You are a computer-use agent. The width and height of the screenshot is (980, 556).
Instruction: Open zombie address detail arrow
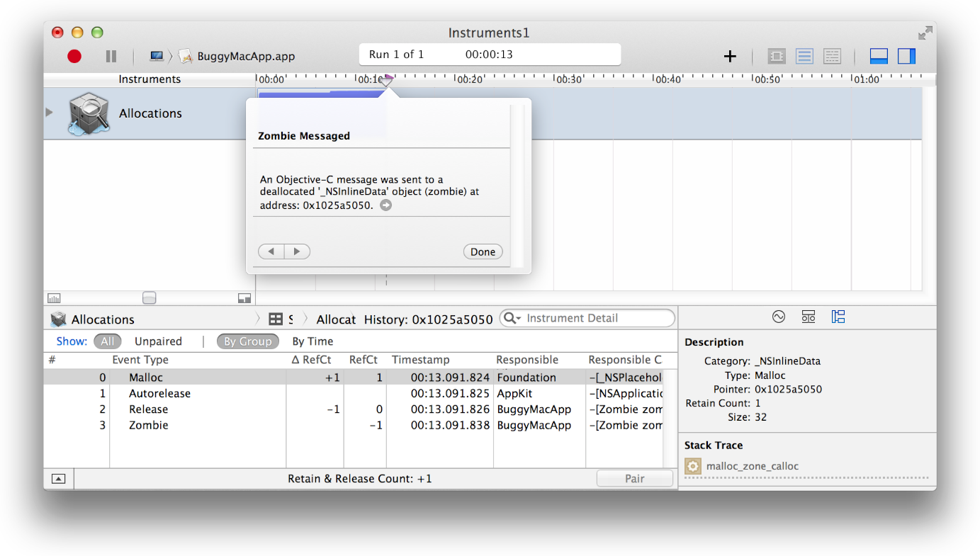click(385, 205)
